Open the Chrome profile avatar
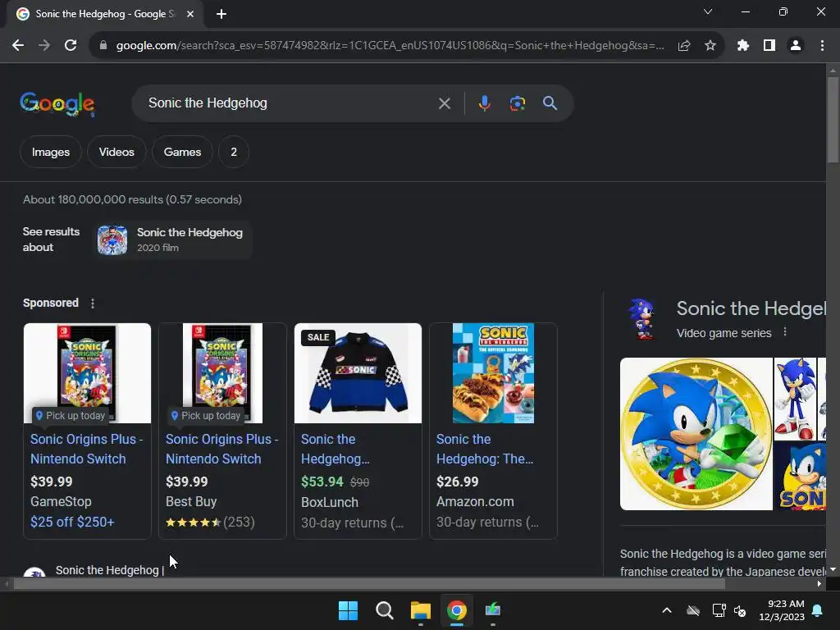840x630 pixels. point(796,46)
